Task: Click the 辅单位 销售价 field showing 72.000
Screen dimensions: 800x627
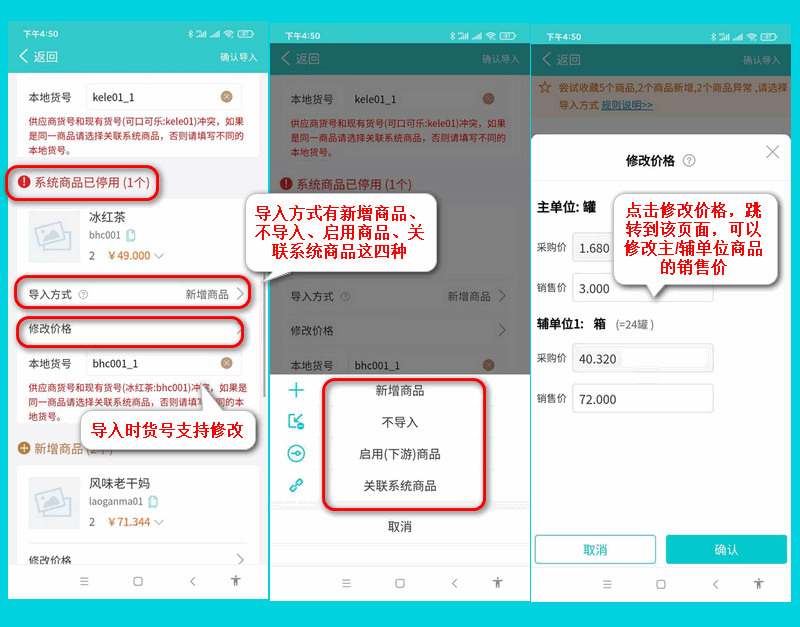Action: (642, 399)
